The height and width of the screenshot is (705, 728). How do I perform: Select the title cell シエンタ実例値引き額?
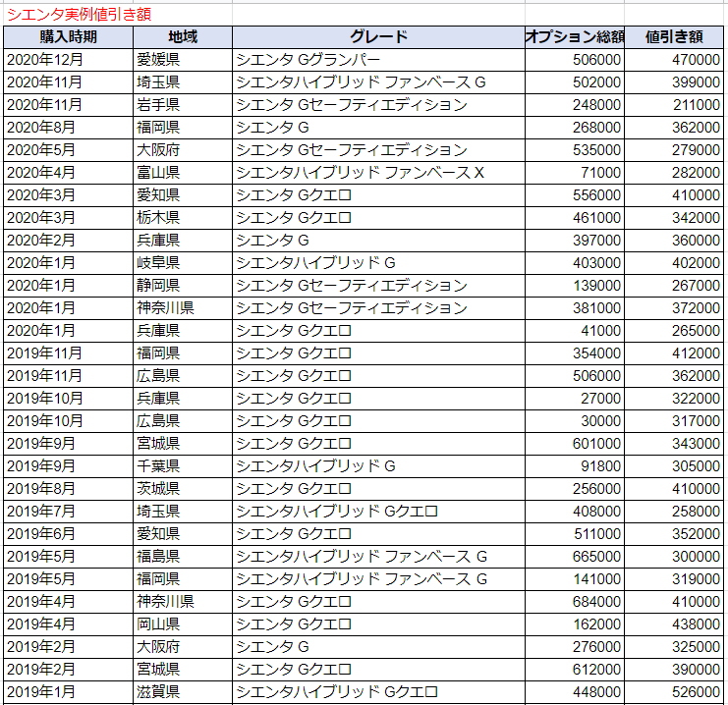coord(118,15)
